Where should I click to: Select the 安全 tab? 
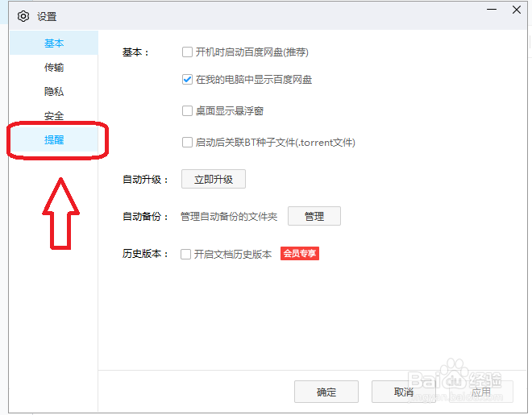point(54,115)
